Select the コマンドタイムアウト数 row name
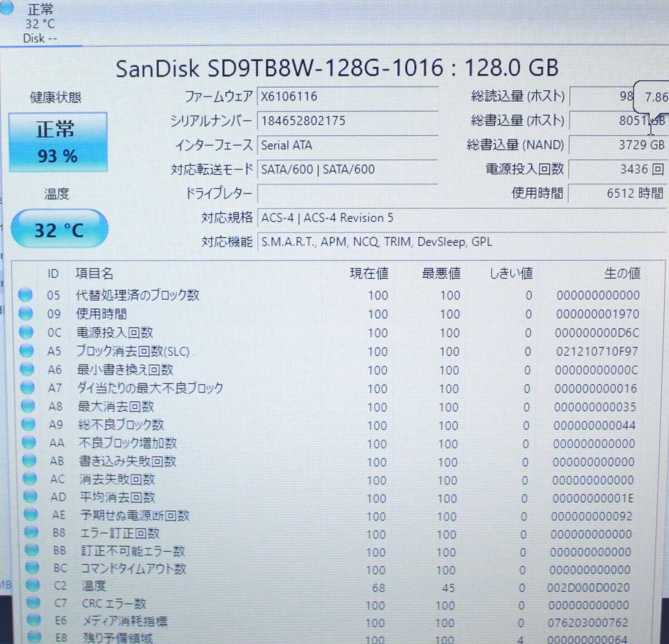669x644 pixels. [x=134, y=569]
